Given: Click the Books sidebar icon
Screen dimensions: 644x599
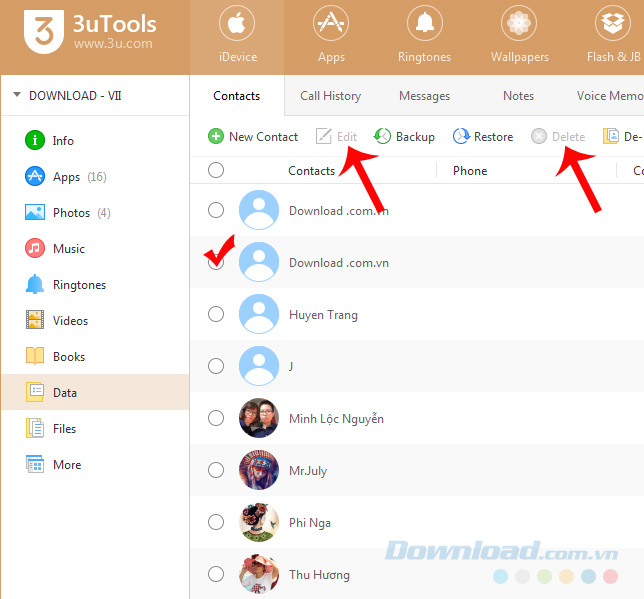Looking at the screenshot, I should (x=35, y=356).
